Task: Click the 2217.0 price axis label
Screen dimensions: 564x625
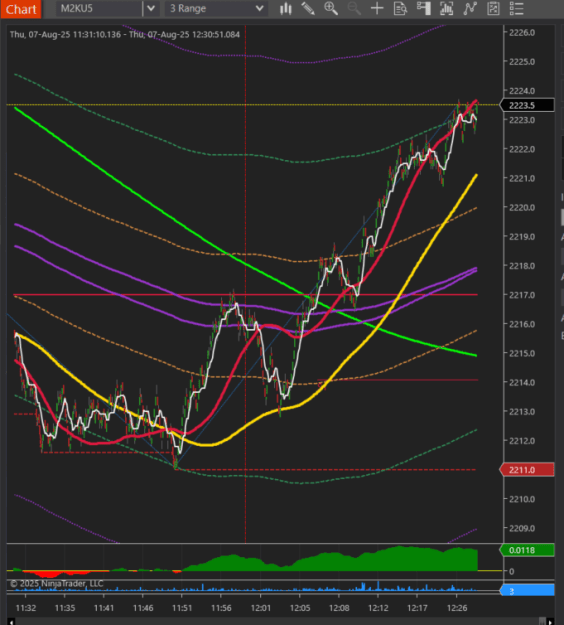Action: tap(522, 295)
